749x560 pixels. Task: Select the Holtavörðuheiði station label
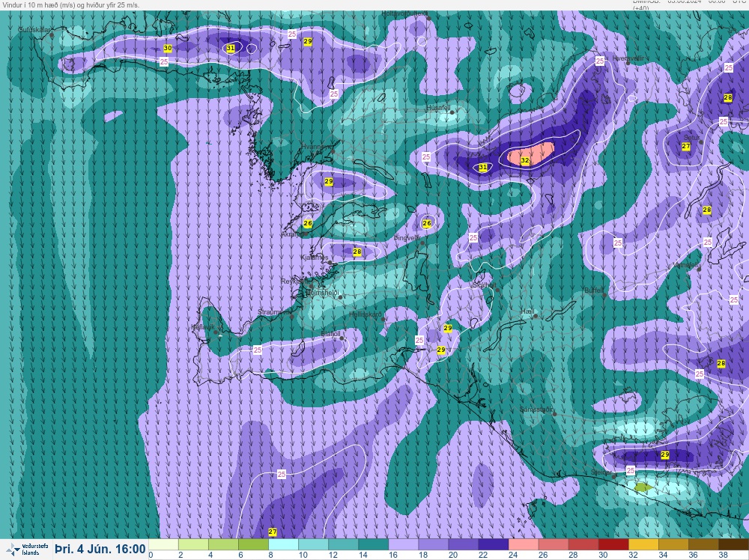404,13
